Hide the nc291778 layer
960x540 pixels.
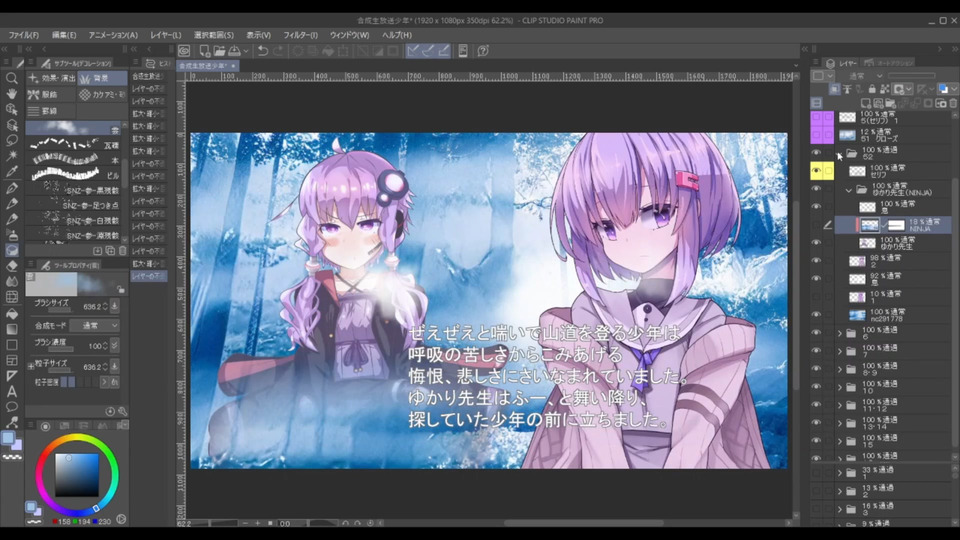click(x=816, y=314)
